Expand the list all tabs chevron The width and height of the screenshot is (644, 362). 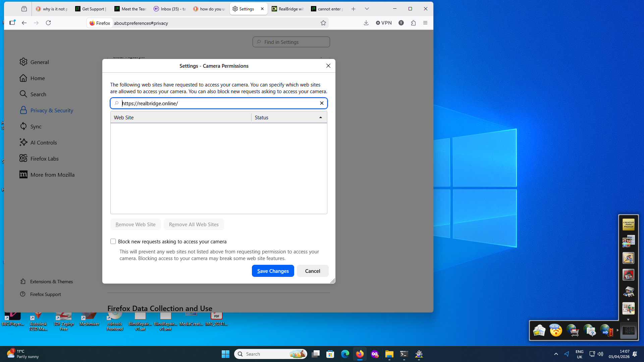click(x=367, y=9)
